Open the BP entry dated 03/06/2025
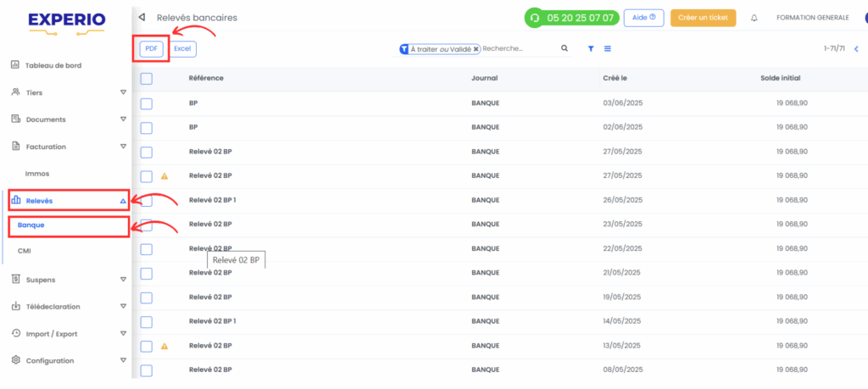This screenshot has height=389, width=868. (x=193, y=103)
